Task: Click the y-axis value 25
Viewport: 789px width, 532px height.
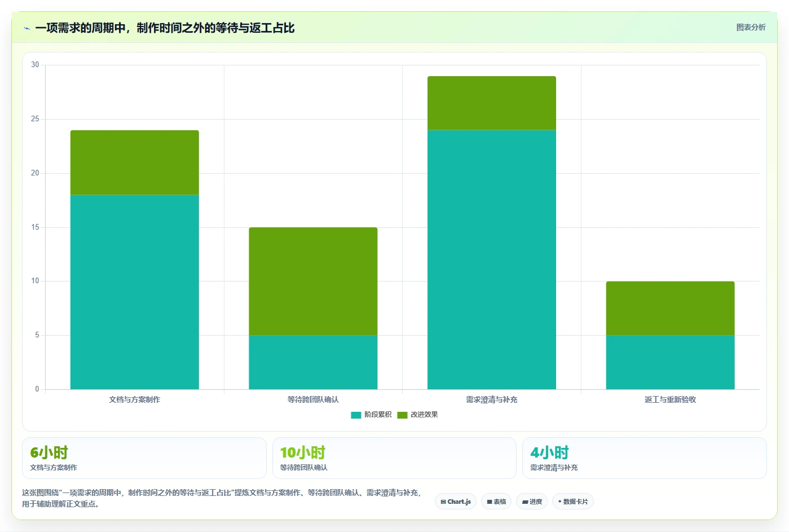Action: [35, 119]
